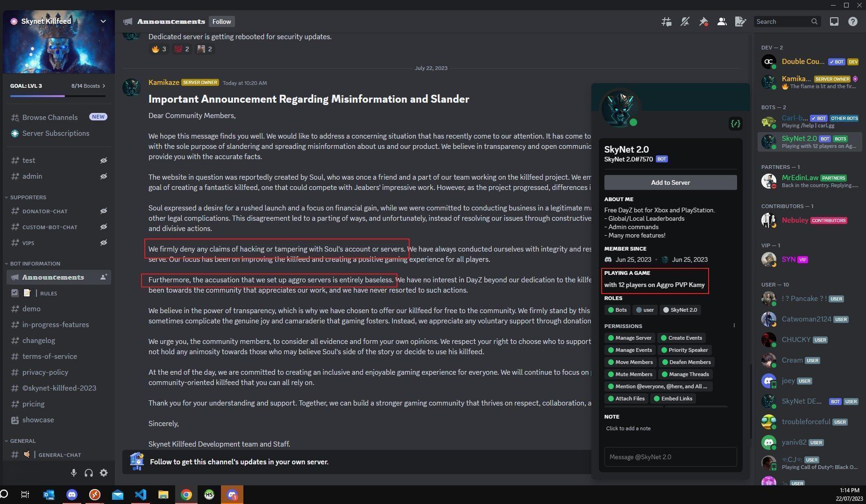Toggle the eye icon on the test channel

(x=104, y=161)
